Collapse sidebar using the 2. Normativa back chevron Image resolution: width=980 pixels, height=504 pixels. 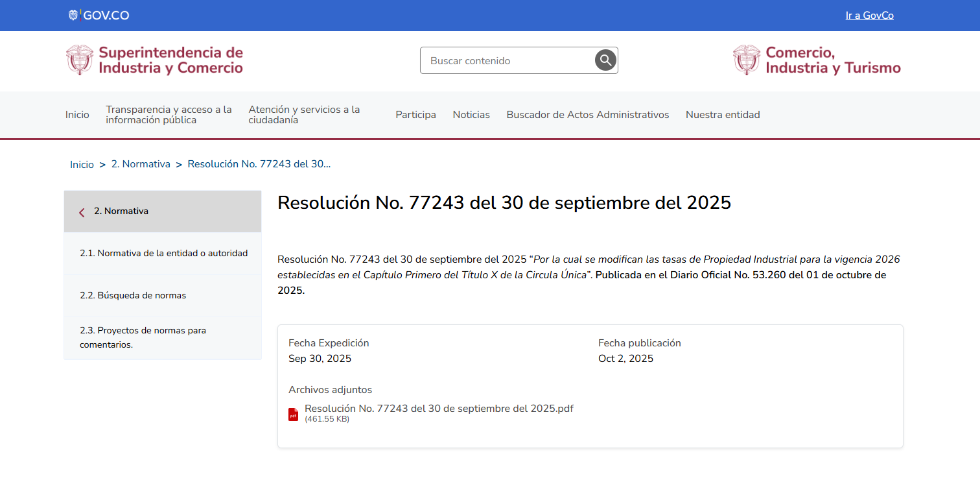(x=82, y=212)
